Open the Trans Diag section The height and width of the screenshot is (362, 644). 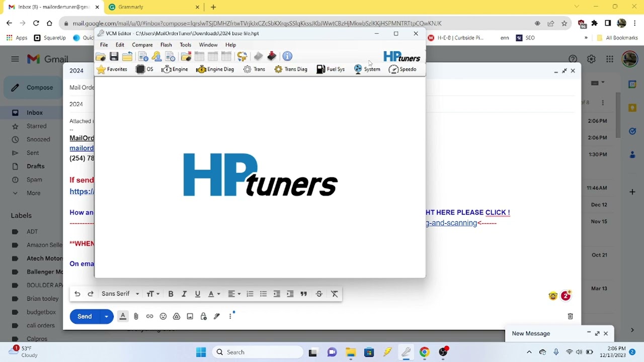point(291,69)
